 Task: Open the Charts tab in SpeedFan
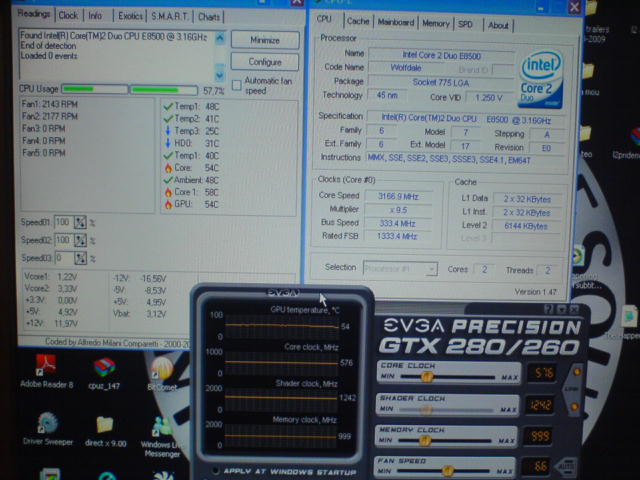(x=209, y=17)
